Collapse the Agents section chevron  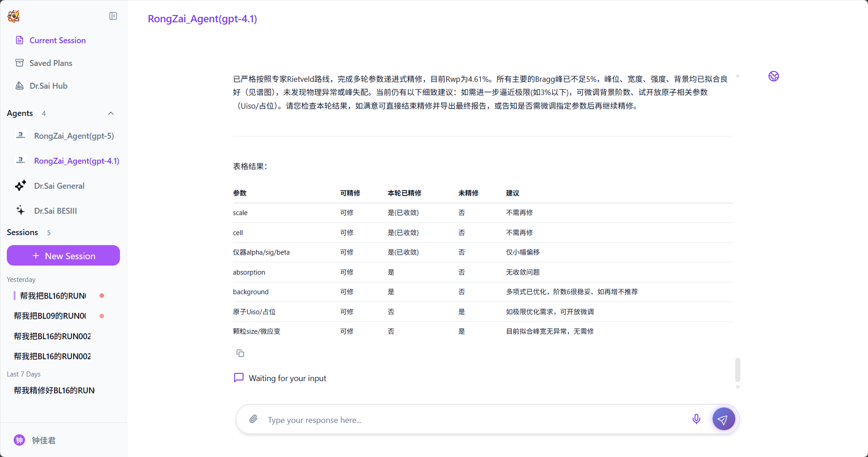coord(111,113)
